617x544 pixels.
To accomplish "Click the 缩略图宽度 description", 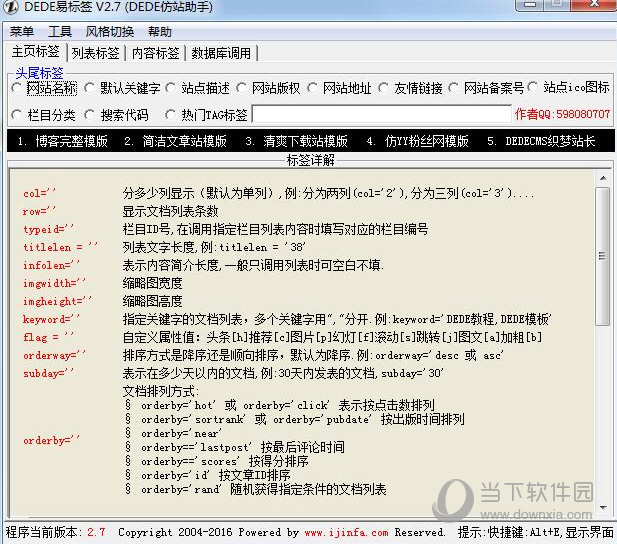I will [x=152, y=283].
